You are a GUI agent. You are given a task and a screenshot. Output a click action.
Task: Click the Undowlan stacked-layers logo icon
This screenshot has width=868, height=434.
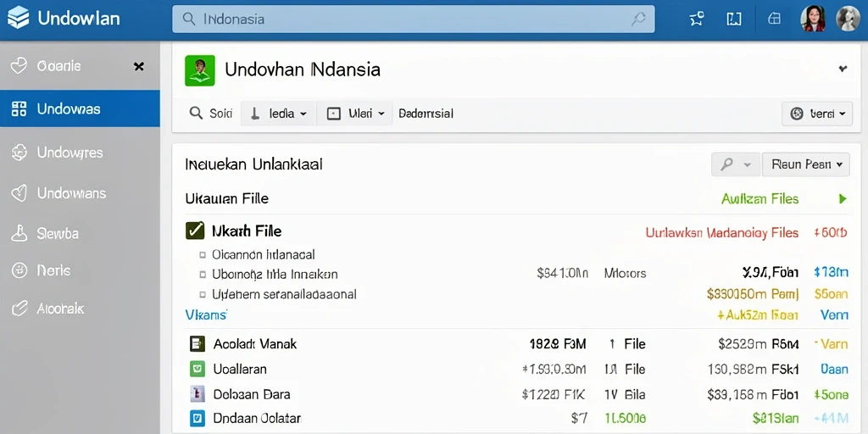(x=19, y=19)
